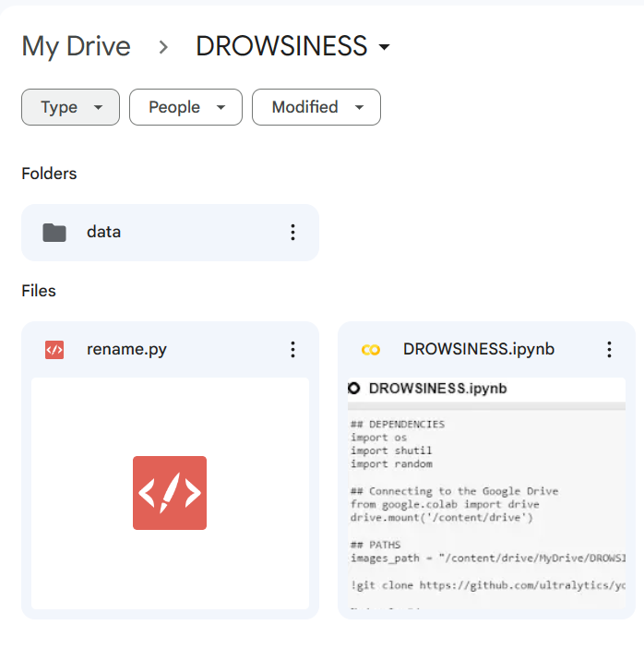Open the data folder's three-dot menu
Image resolution: width=644 pixels, height=649 pixels.
click(x=292, y=233)
